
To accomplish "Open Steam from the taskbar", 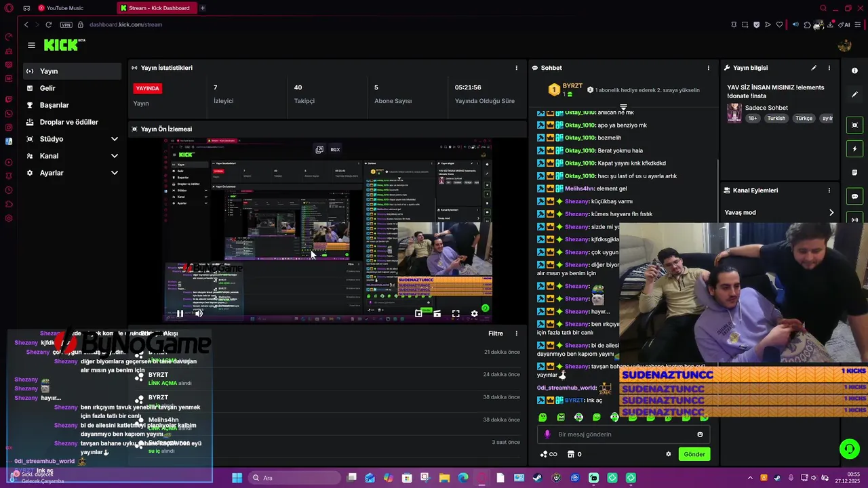I will (537, 478).
